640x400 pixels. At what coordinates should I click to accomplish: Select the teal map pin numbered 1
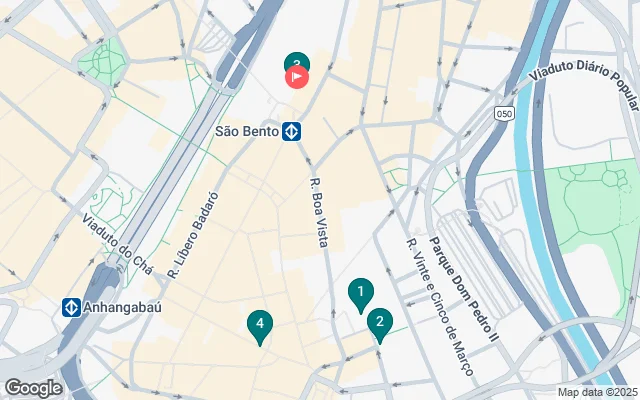click(361, 295)
